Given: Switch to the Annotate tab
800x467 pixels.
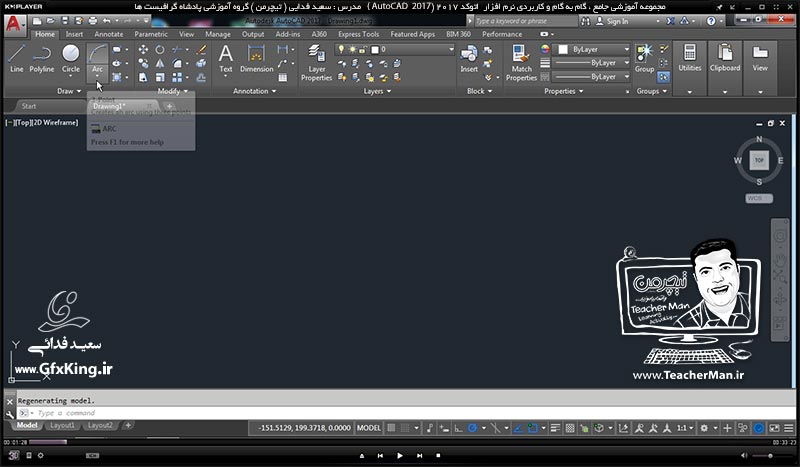Looking at the screenshot, I should tap(109, 34).
